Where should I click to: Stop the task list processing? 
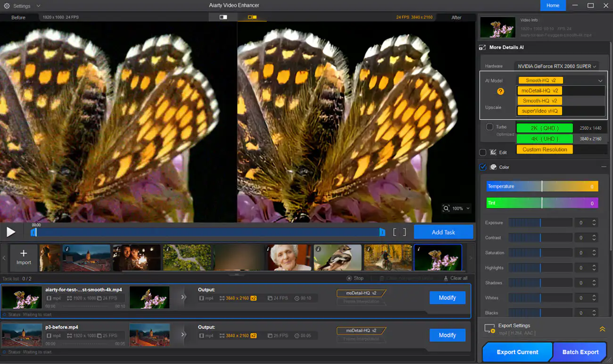click(355, 278)
